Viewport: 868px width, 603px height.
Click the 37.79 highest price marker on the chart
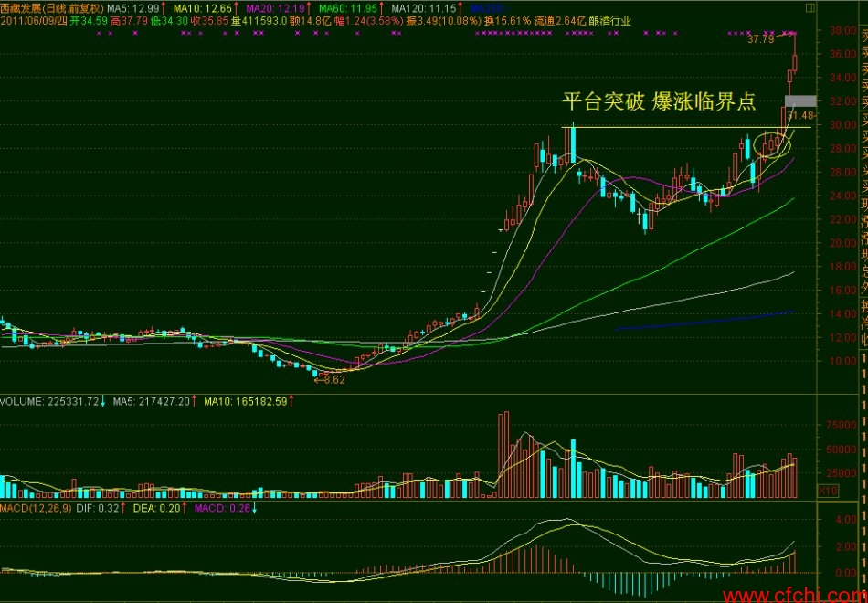coord(760,40)
